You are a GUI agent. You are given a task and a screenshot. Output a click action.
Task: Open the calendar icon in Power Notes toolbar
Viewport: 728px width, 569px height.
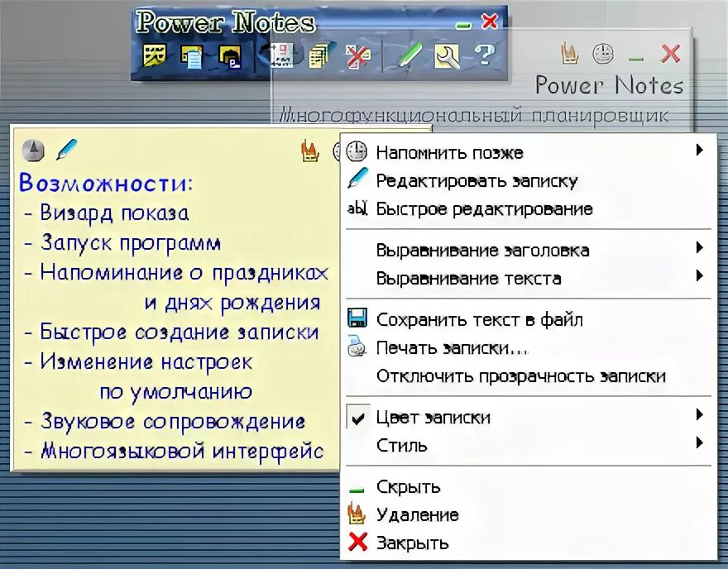coord(281,55)
